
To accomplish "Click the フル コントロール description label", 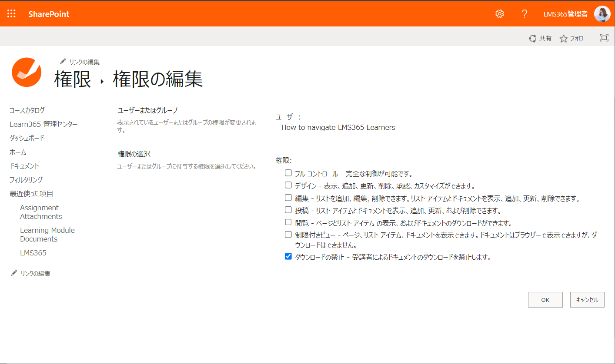I will click(354, 174).
